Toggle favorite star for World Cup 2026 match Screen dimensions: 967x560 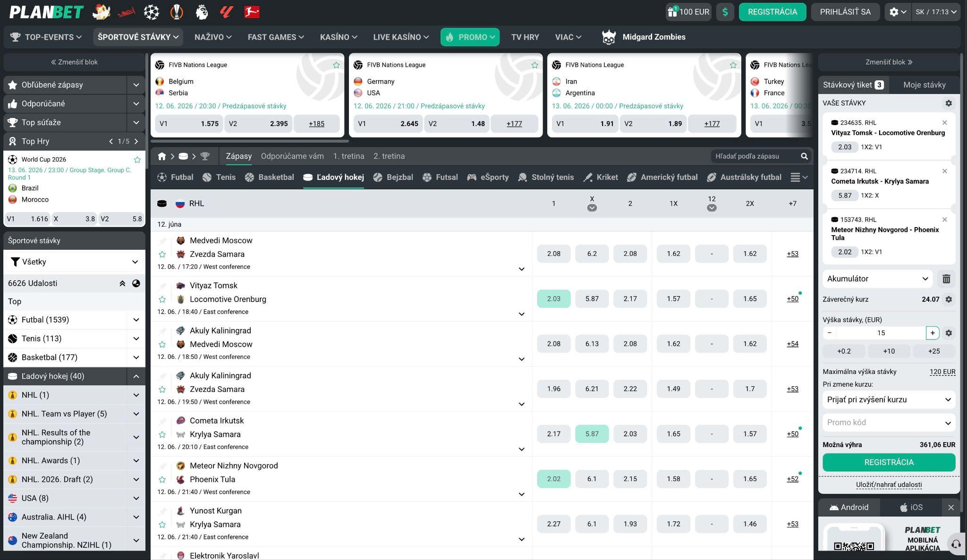pyautogui.click(x=137, y=160)
